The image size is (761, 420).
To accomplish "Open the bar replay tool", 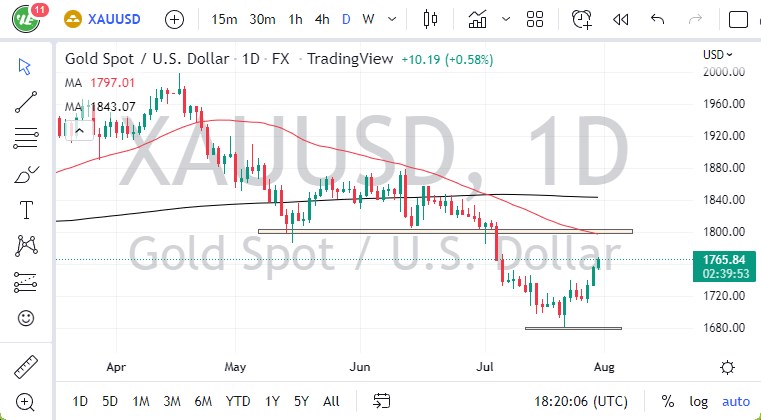I will (x=620, y=19).
